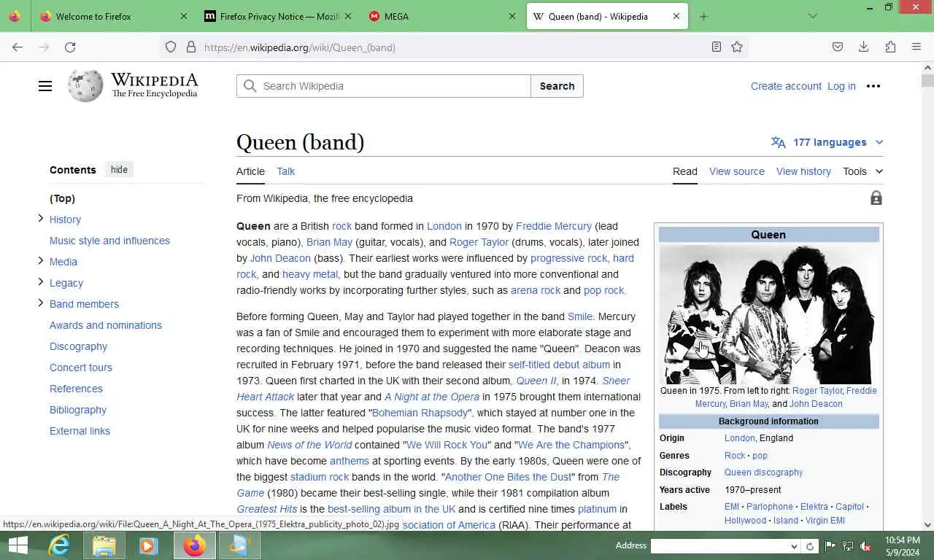Image resolution: width=934 pixels, height=560 pixels.
Task: Open the View history tab
Action: click(803, 171)
